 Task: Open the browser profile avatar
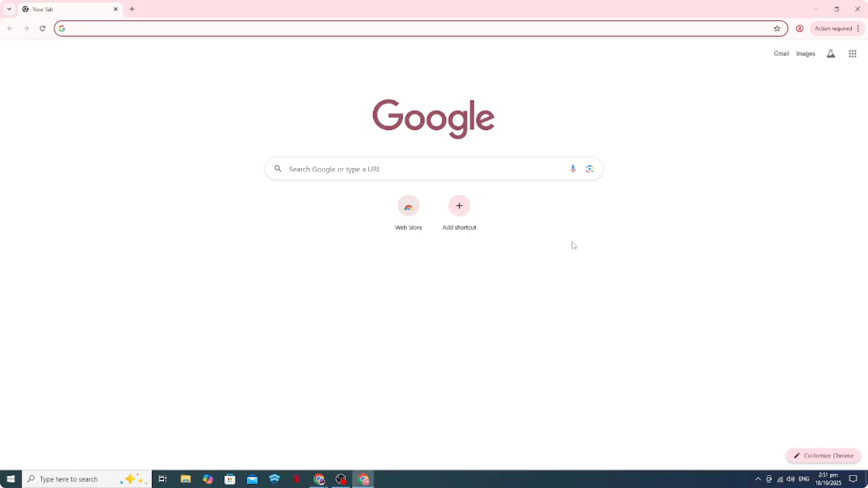coord(799,28)
